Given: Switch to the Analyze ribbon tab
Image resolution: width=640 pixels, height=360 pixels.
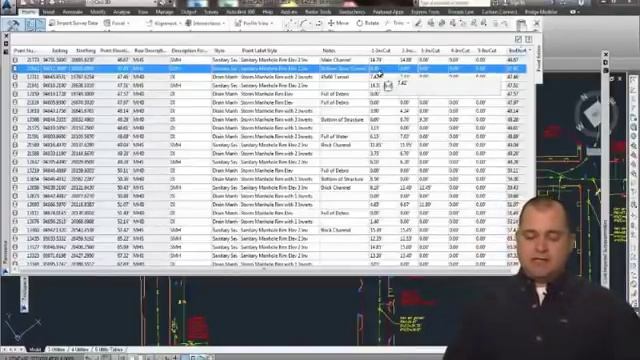Looking at the screenshot, I should pos(121,12).
